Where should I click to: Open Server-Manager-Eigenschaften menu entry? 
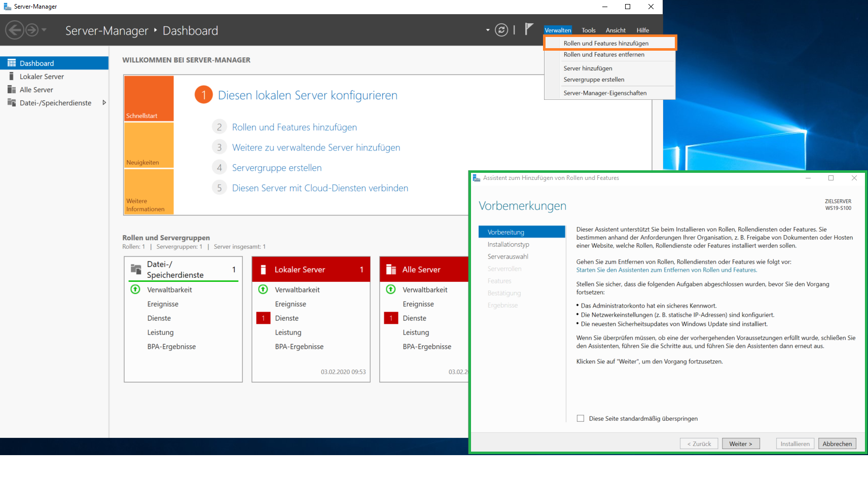610,93
